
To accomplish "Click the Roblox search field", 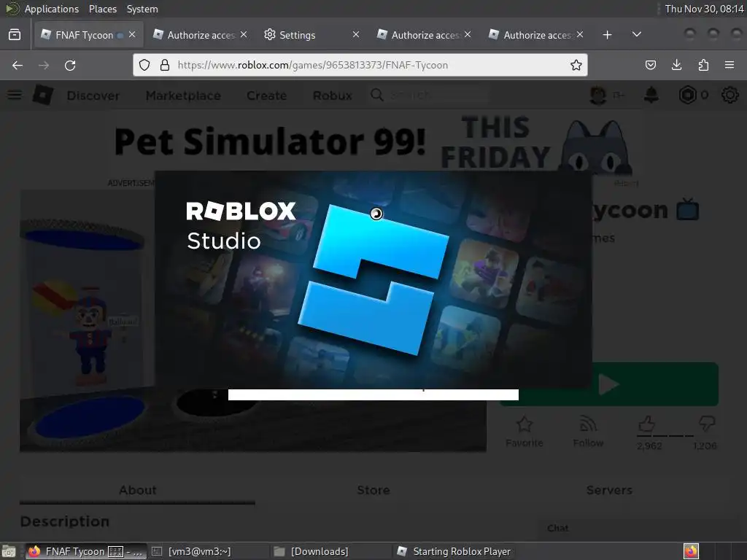I will pyautogui.click(x=429, y=96).
